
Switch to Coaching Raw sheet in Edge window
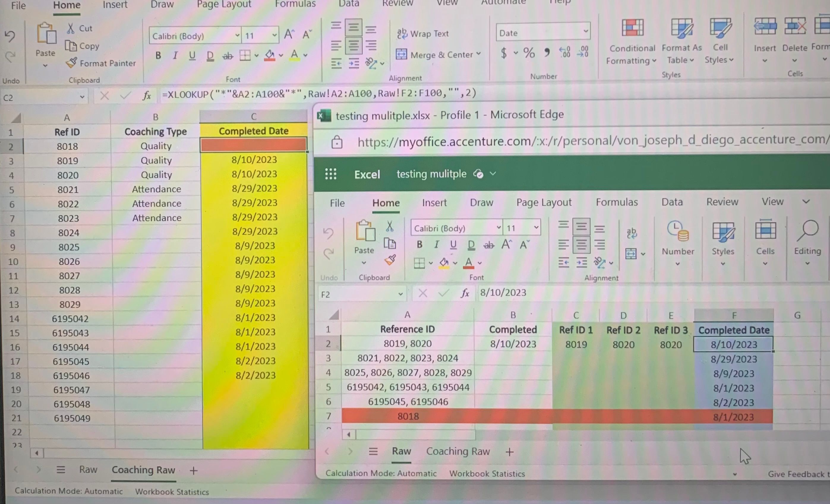tap(457, 451)
